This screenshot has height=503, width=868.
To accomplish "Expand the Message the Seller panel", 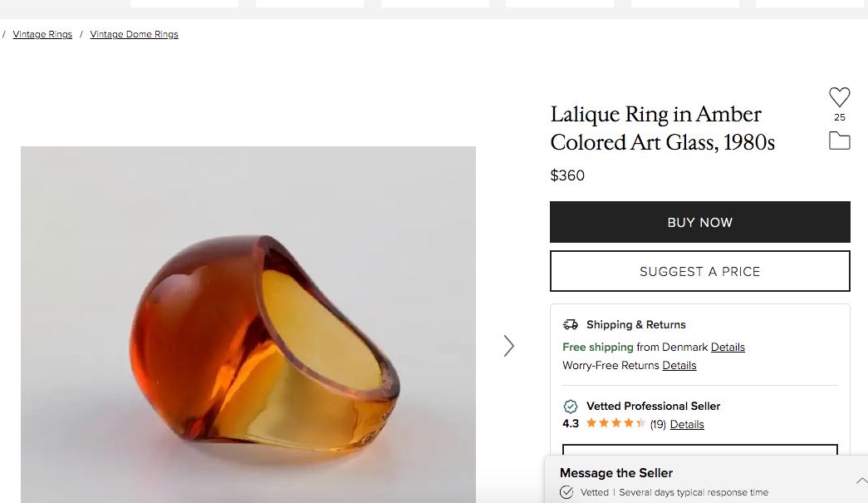I will click(861, 481).
